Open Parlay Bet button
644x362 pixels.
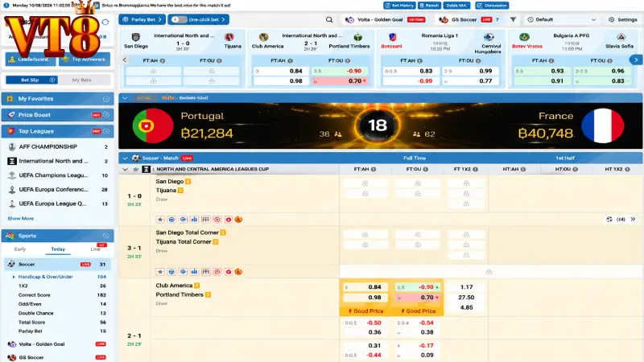click(x=142, y=19)
